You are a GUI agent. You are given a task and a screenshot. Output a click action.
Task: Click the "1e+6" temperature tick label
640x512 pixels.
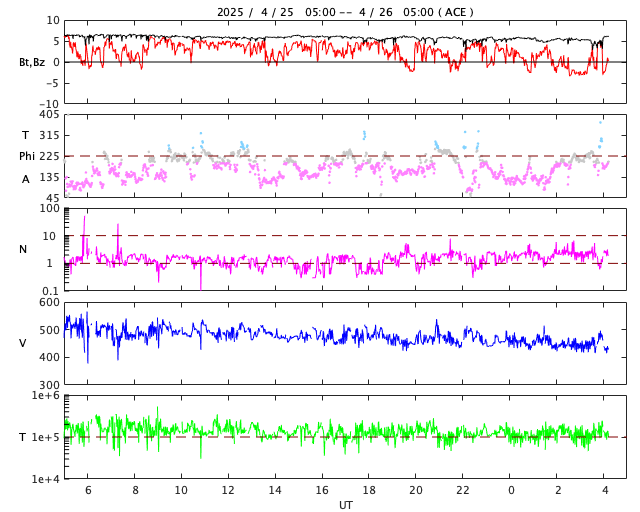pos(46,396)
